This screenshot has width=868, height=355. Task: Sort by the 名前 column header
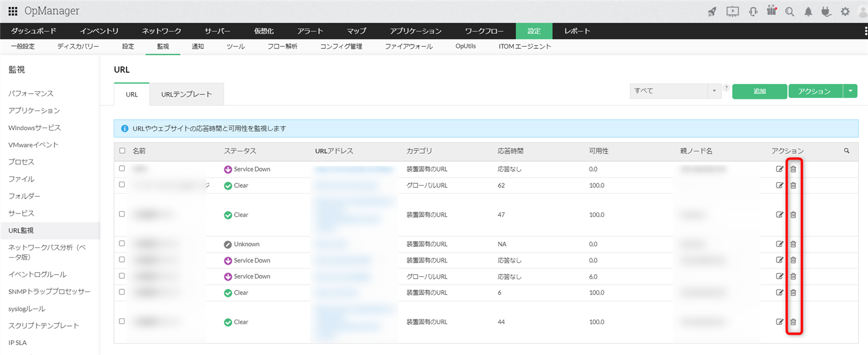(139, 151)
